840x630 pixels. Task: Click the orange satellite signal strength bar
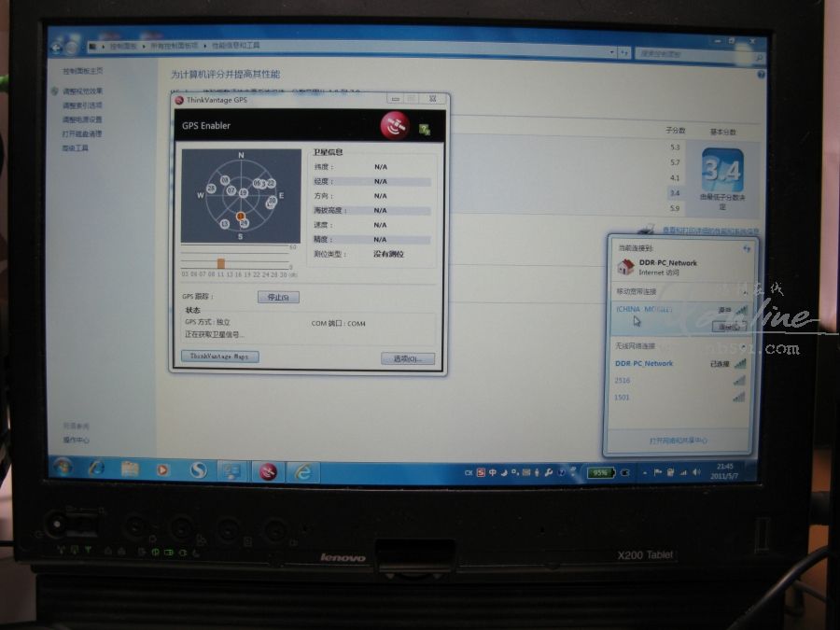point(220,263)
